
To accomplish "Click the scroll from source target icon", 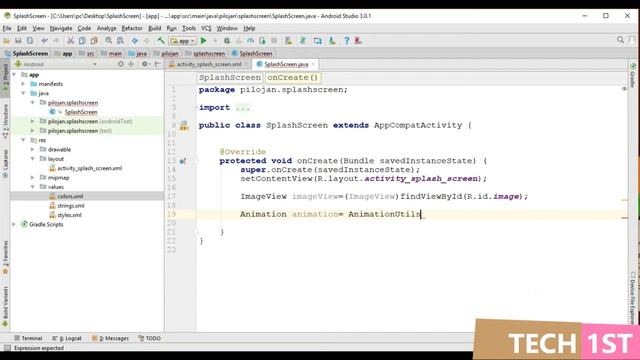I will coord(121,64).
